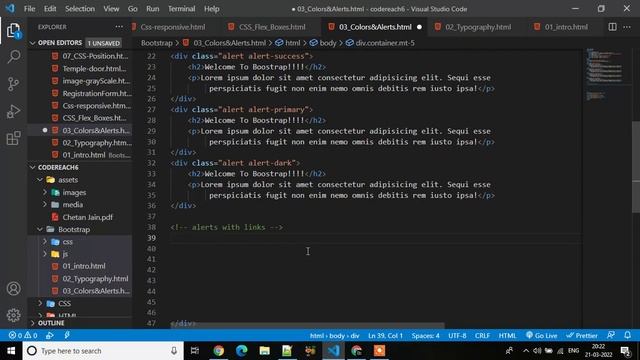Image resolution: width=640 pixels, height=360 pixels.
Task: Click Prettier in status bar
Action: point(582,335)
